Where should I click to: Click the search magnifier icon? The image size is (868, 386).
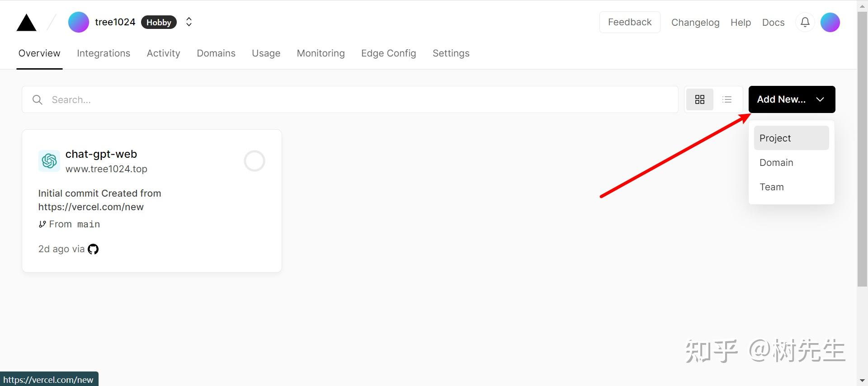click(38, 99)
